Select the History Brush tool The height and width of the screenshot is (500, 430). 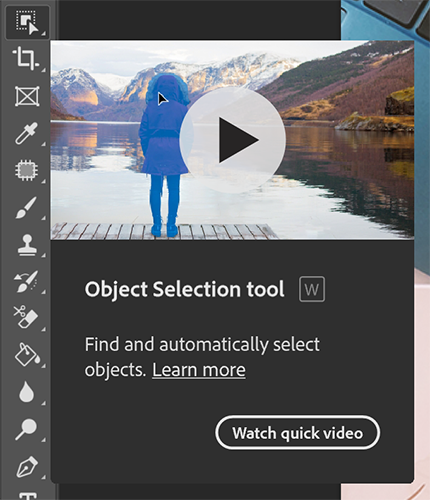click(26, 282)
